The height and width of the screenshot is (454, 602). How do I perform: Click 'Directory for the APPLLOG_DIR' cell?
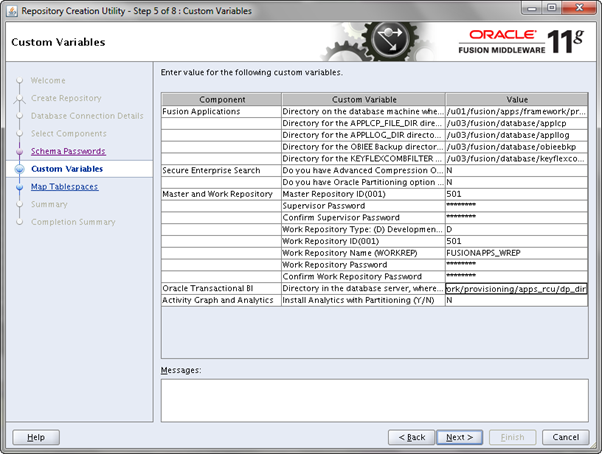[364, 135]
